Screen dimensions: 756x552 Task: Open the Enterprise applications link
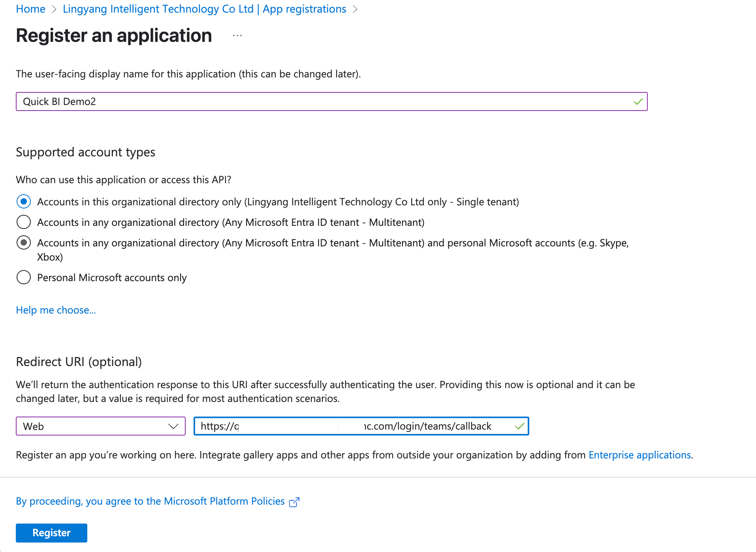(639, 455)
